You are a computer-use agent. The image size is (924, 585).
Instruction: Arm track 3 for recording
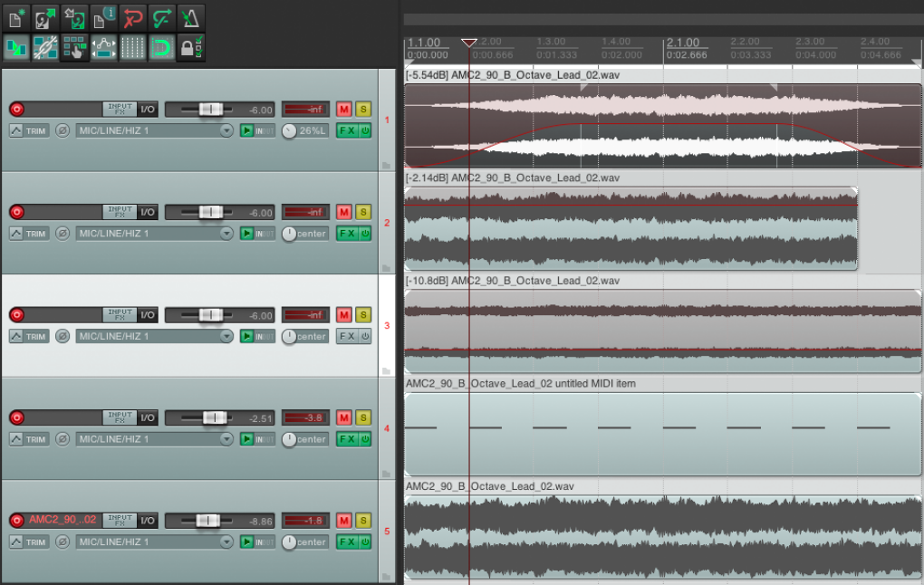pos(16,314)
